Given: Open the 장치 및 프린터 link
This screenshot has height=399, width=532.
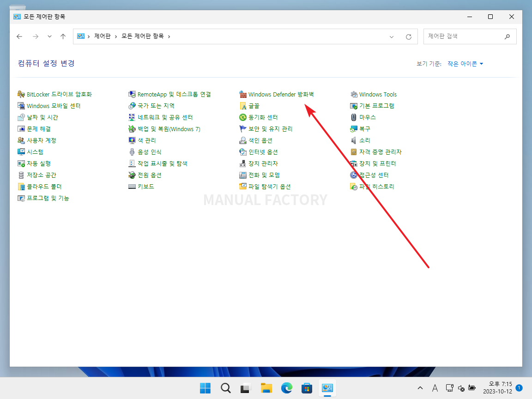Looking at the screenshot, I should [x=378, y=163].
